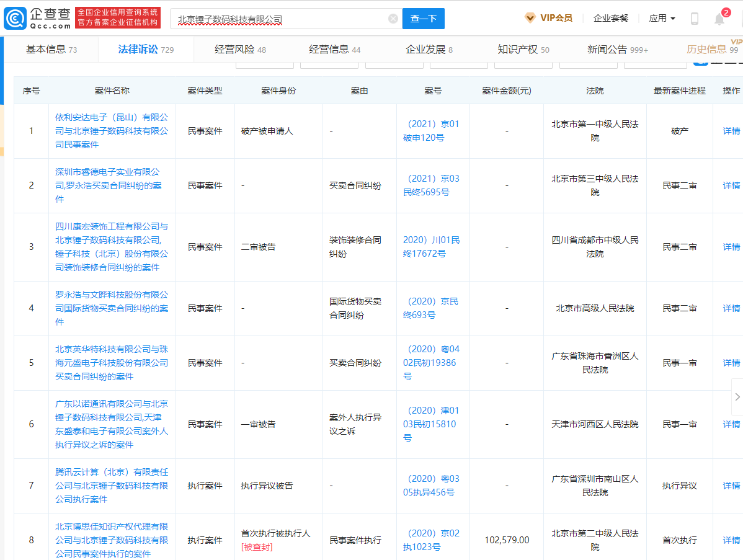Viewport: 743px width, 560px height.
Task: Open case number （2020）京民终693号
Action: click(430, 308)
